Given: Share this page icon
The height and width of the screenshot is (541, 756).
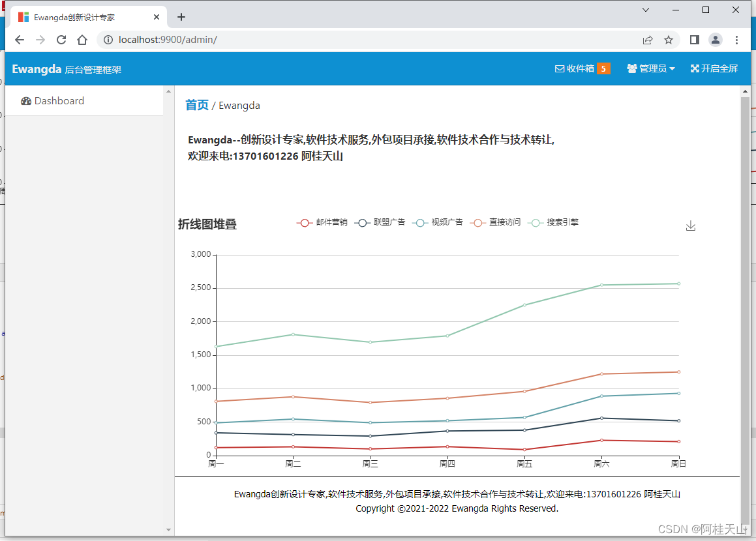Looking at the screenshot, I should coord(648,40).
